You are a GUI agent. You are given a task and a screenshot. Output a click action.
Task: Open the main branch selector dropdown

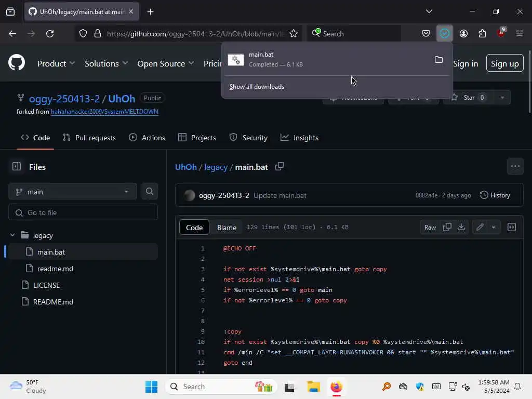click(73, 192)
